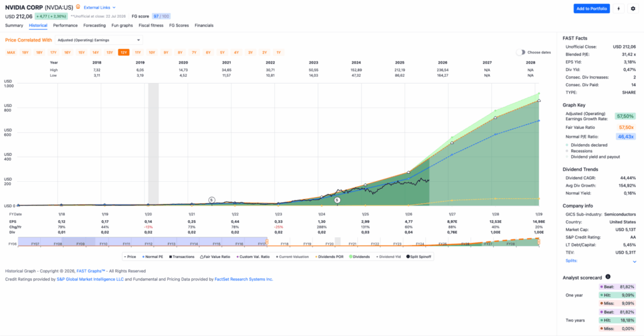Click the orange badge icon beside NVDA:US
The image size is (644, 336).
point(78,7)
